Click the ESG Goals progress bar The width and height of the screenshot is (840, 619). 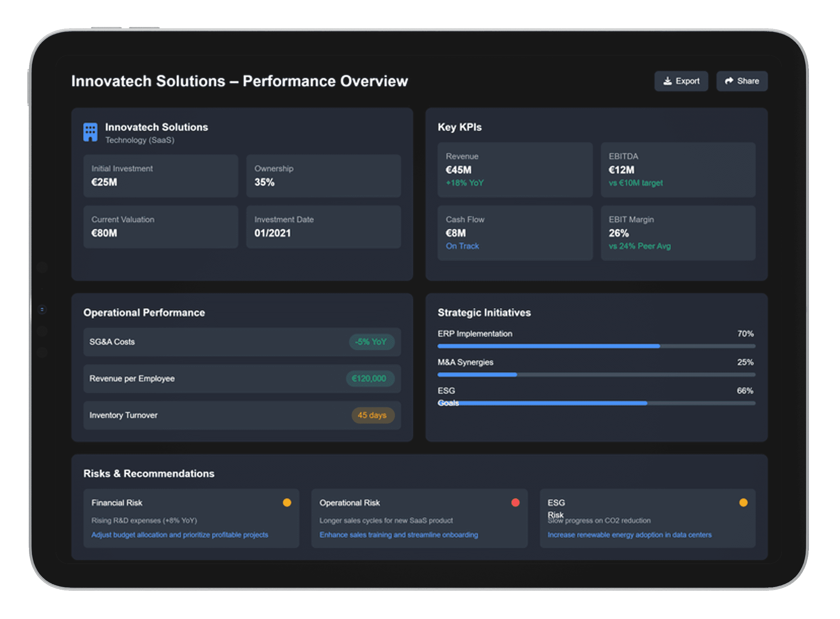click(x=596, y=403)
